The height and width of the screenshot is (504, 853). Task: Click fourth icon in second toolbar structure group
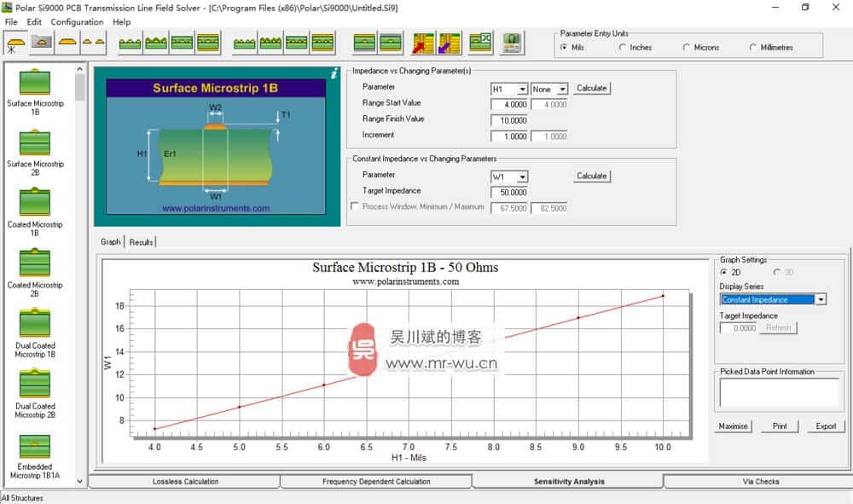click(208, 43)
